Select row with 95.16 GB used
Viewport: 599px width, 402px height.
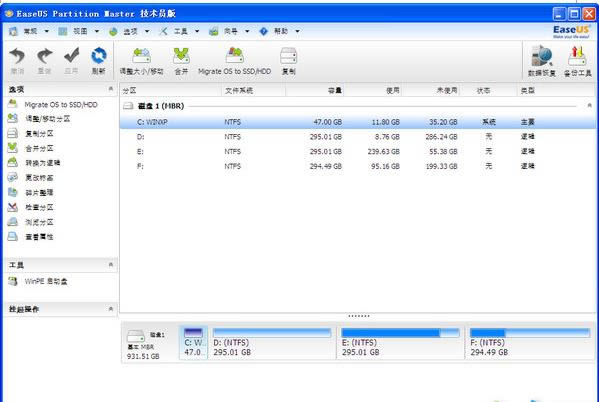[x=358, y=166]
